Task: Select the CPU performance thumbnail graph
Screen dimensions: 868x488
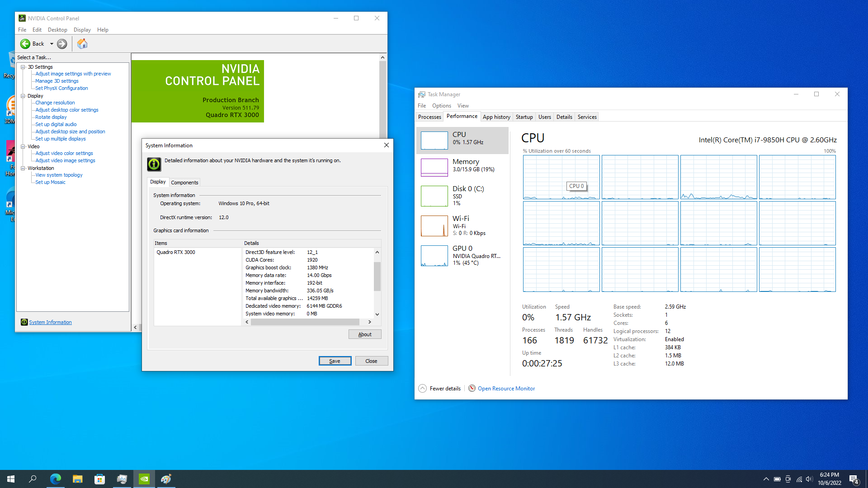Action: point(434,141)
